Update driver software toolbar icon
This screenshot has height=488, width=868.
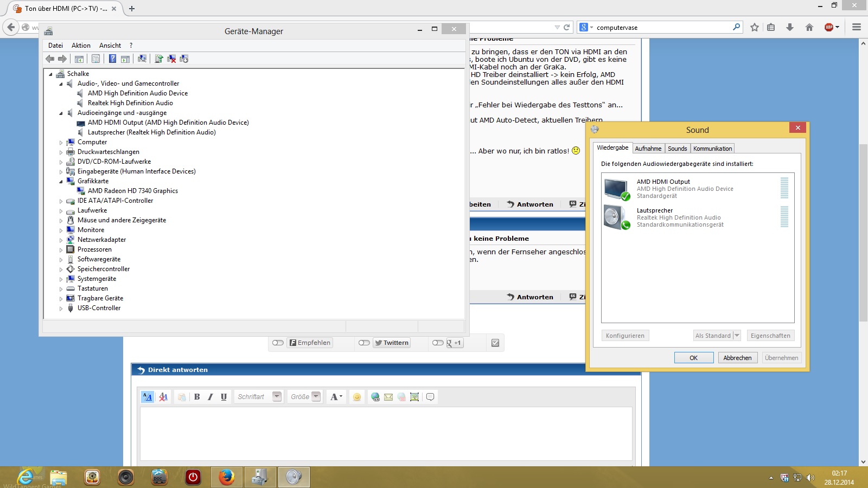(x=159, y=59)
